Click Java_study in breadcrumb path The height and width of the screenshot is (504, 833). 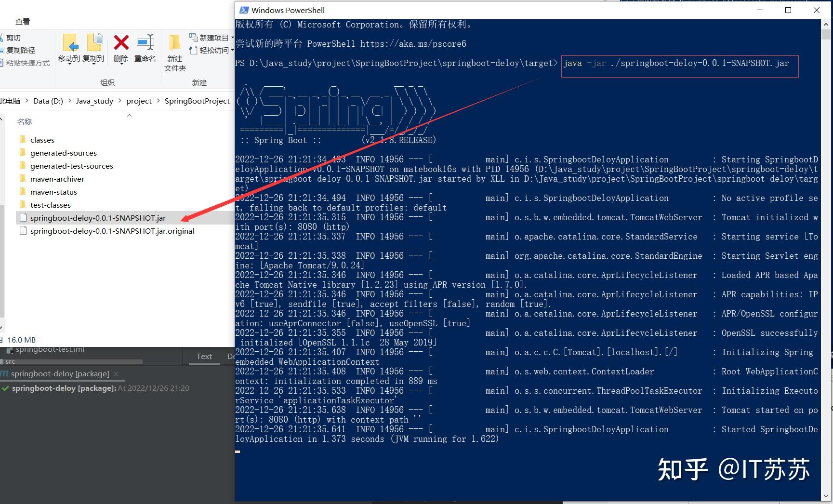click(94, 101)
